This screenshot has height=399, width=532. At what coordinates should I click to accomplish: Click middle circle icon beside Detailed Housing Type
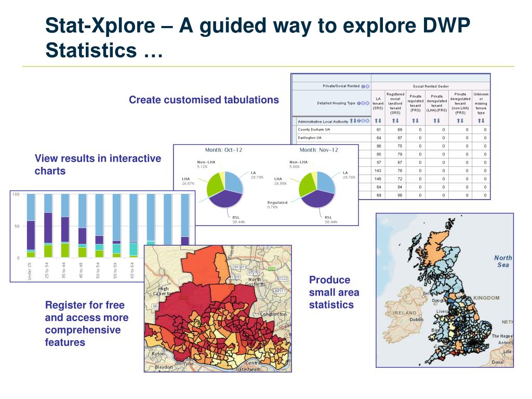tap(363, 103)
